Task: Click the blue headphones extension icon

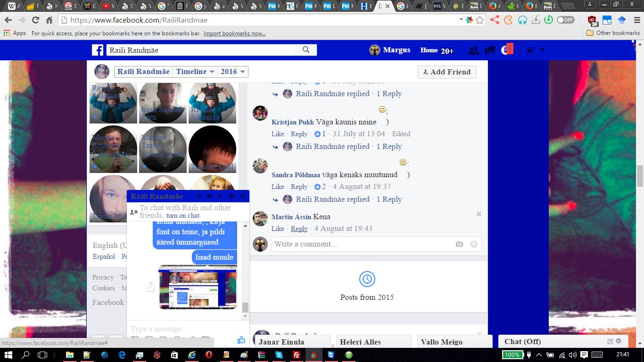Action: tap(522, 20)
